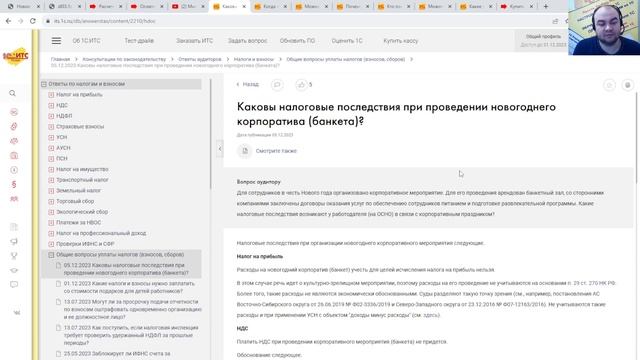
Task: Click the trophy icon in left sidebar
Action: coord(14,256)
